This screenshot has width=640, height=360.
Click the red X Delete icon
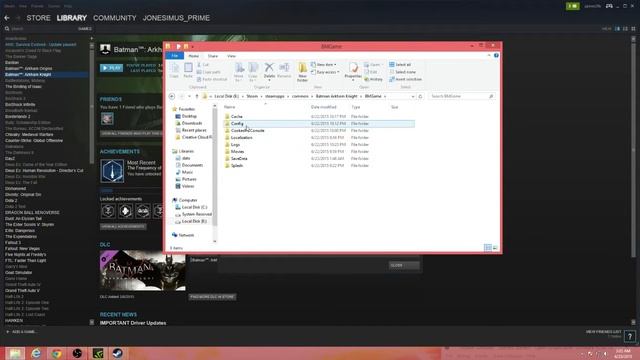(269, 67)
